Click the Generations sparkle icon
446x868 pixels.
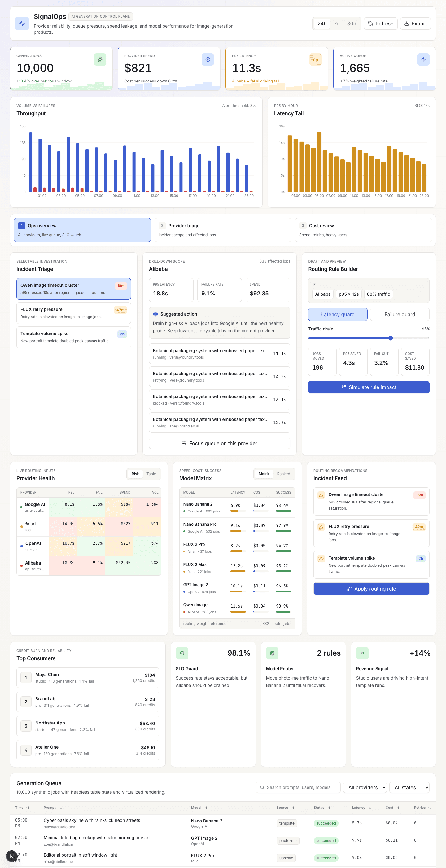[x=100, y=60]
